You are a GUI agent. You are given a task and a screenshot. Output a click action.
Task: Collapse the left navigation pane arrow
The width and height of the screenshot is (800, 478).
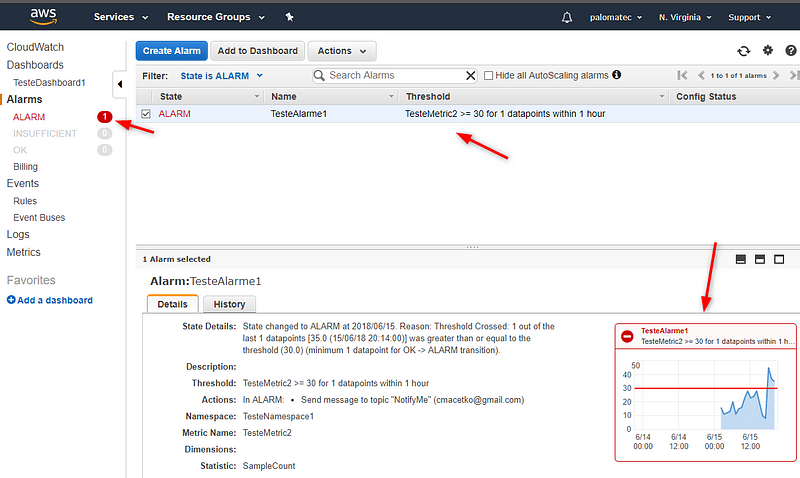pos(119,84)
